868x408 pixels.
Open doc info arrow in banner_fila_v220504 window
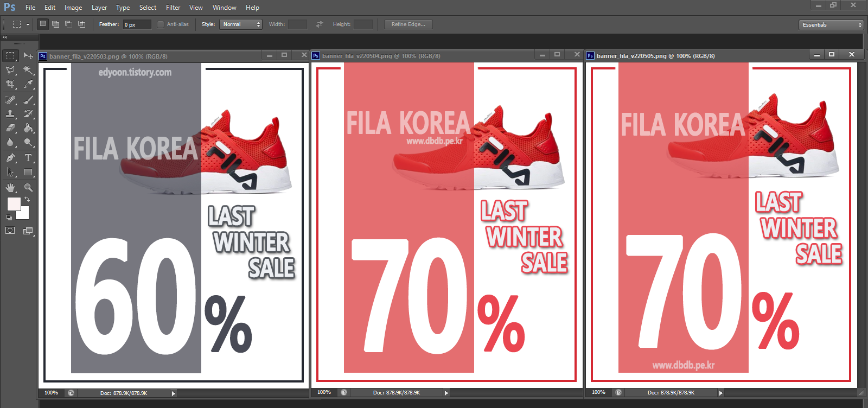(x=446, y=393)
